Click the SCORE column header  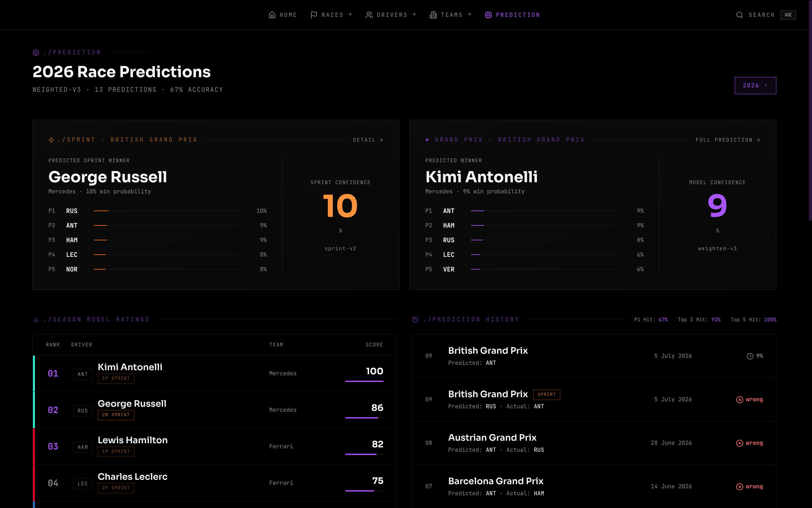(374, 345)
